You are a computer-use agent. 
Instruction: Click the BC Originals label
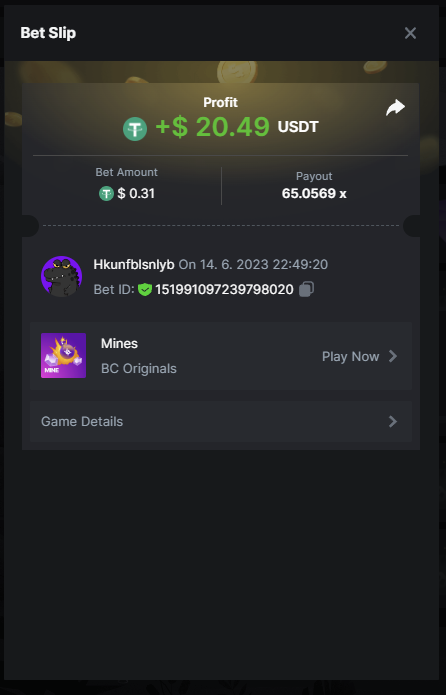(x=139, y=368)
